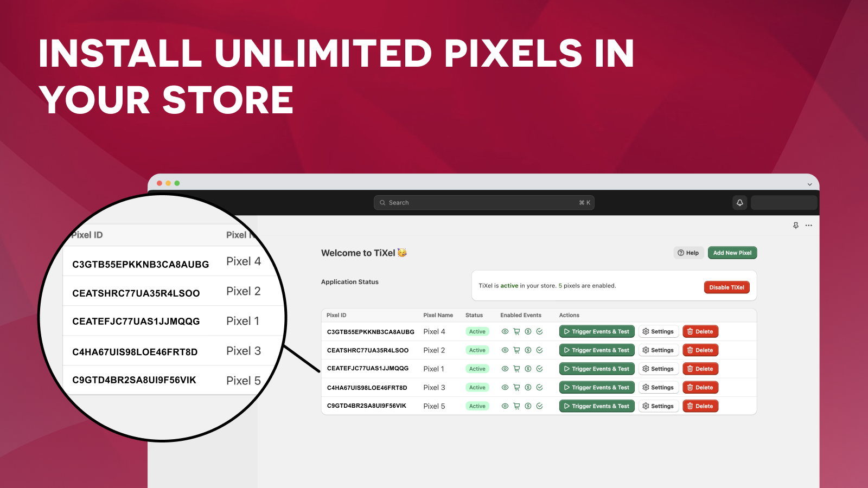Delete Pixel 4

(700, 331)
